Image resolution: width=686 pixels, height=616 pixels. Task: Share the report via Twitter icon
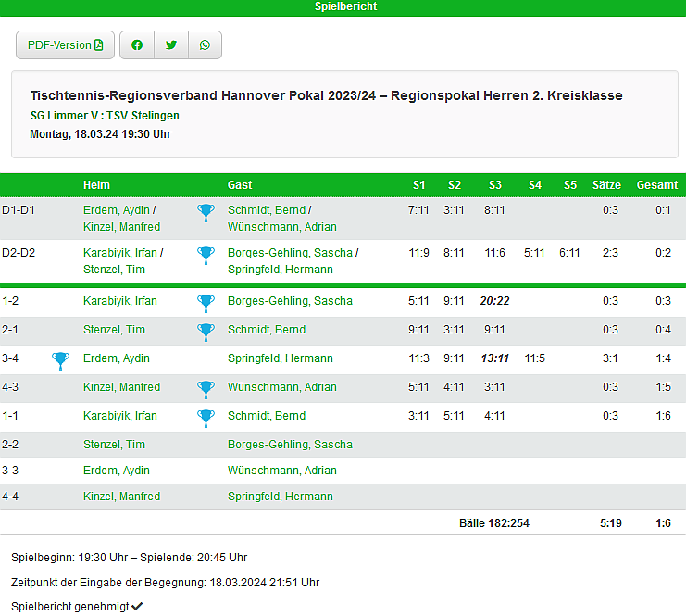click(171, 45)
